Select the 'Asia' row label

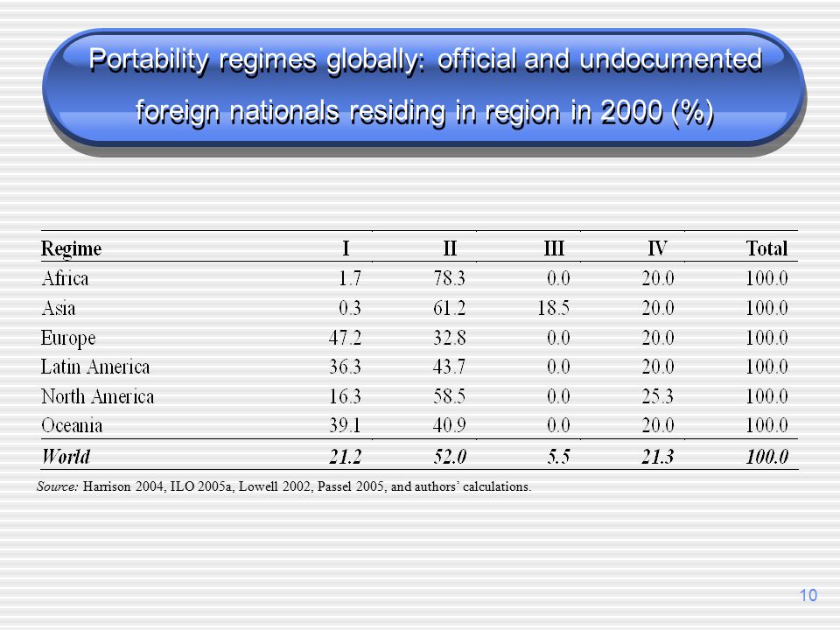tap(59, 308)
